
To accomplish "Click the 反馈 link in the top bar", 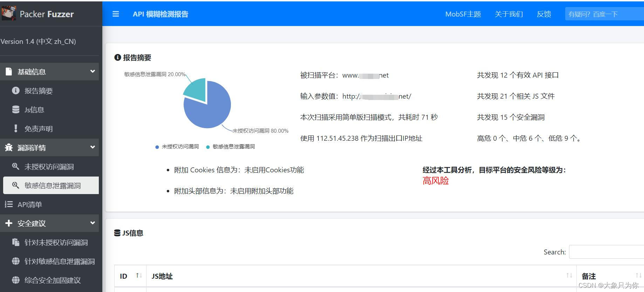I will [544, 14].
